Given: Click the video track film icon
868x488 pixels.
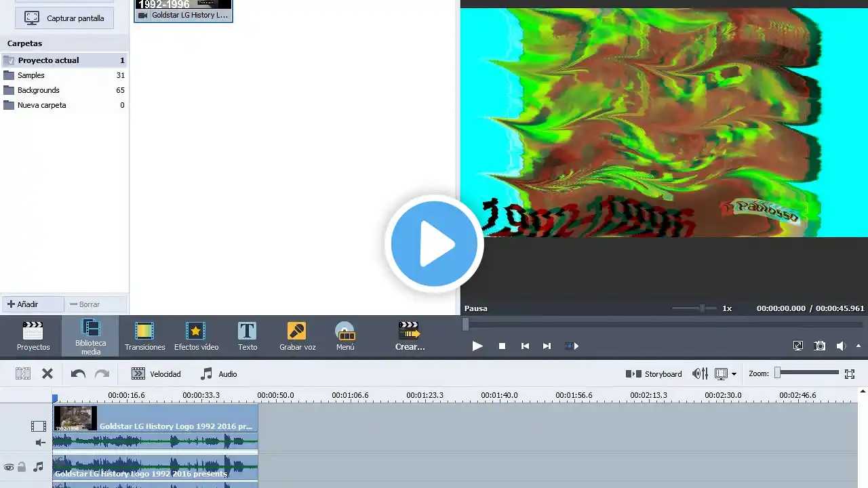Looking at the screenshot, I should click(39, 426).
